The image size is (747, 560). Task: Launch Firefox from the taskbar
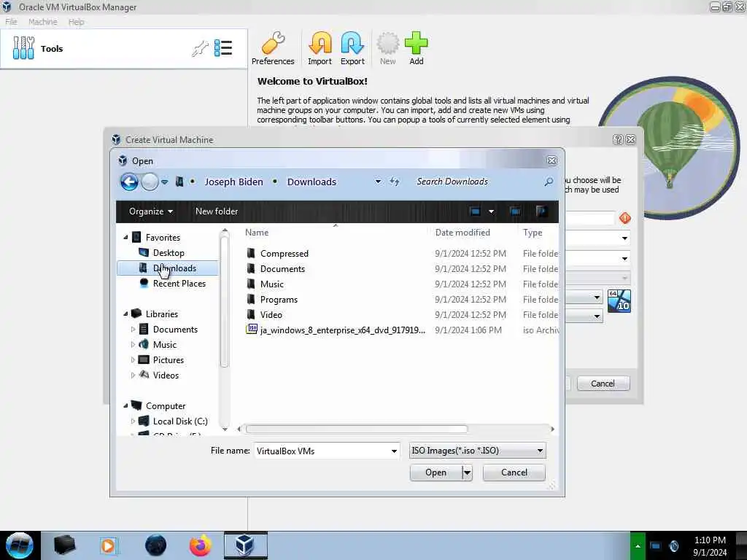click(201, 545)
